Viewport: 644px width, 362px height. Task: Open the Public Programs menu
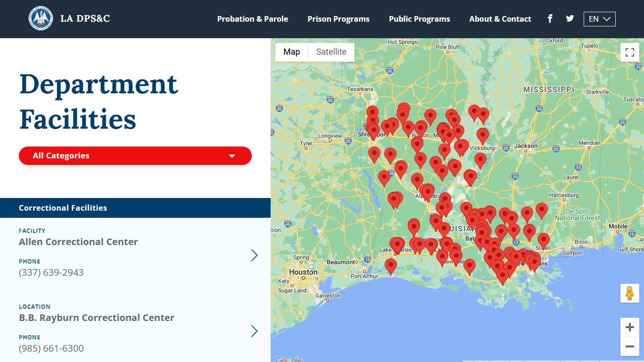[420, 19]
